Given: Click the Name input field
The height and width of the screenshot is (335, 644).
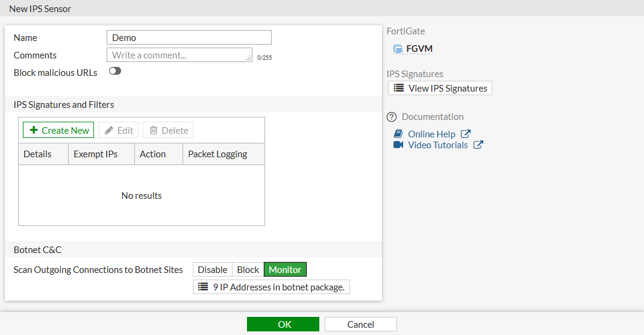Looking at the screenshot, I should 189,37.
